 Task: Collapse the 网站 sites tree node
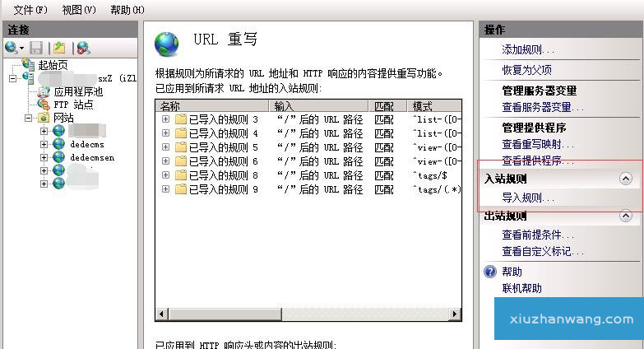tap(30, 118)
